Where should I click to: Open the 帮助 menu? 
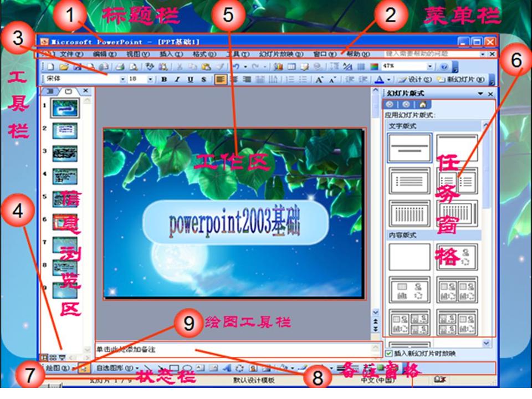coord(358,54)
